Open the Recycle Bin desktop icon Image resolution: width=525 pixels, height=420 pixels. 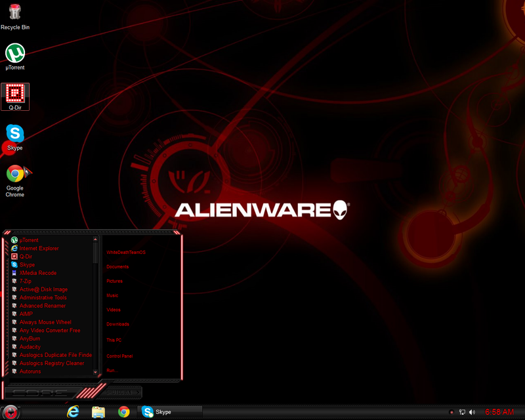pos(14,17)
